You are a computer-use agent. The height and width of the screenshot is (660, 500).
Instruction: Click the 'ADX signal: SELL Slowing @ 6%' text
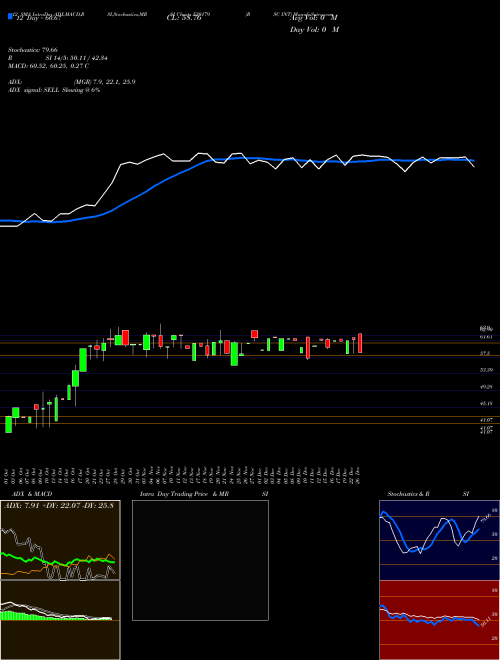pos(54,90)
